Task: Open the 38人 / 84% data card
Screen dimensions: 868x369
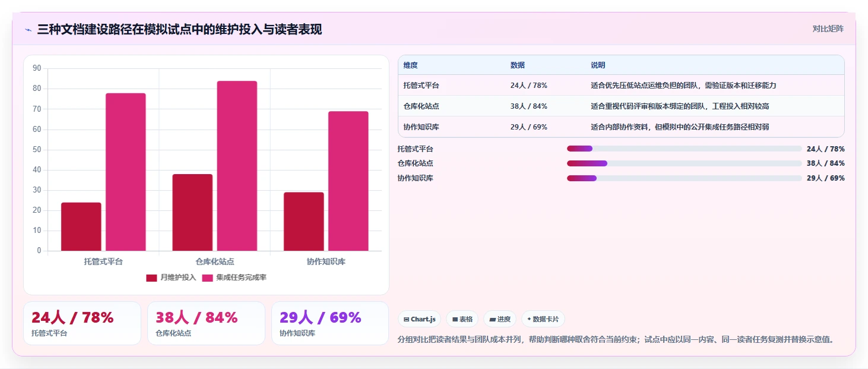Action: click(x=206, y=323)
